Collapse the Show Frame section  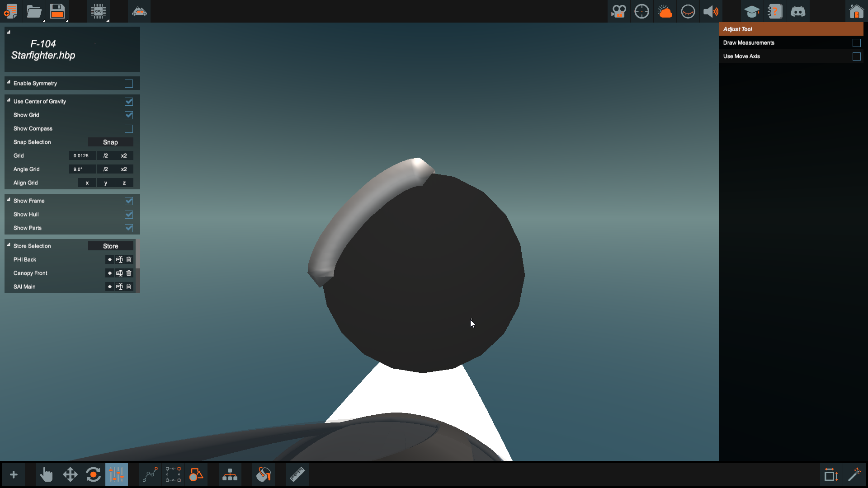coord(9,200)
